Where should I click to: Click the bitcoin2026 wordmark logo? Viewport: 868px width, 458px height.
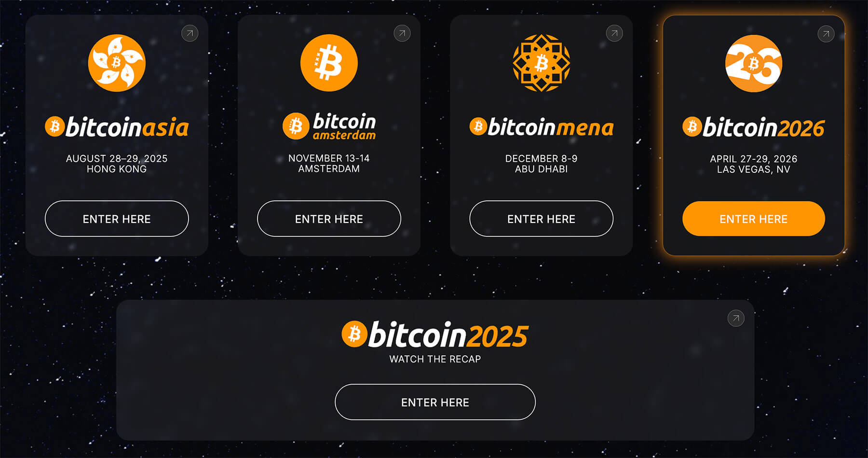pos(754,127)
